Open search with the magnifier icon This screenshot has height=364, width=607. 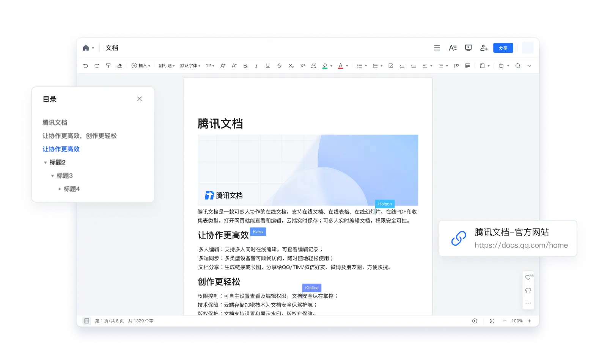[x=518, y=66]
